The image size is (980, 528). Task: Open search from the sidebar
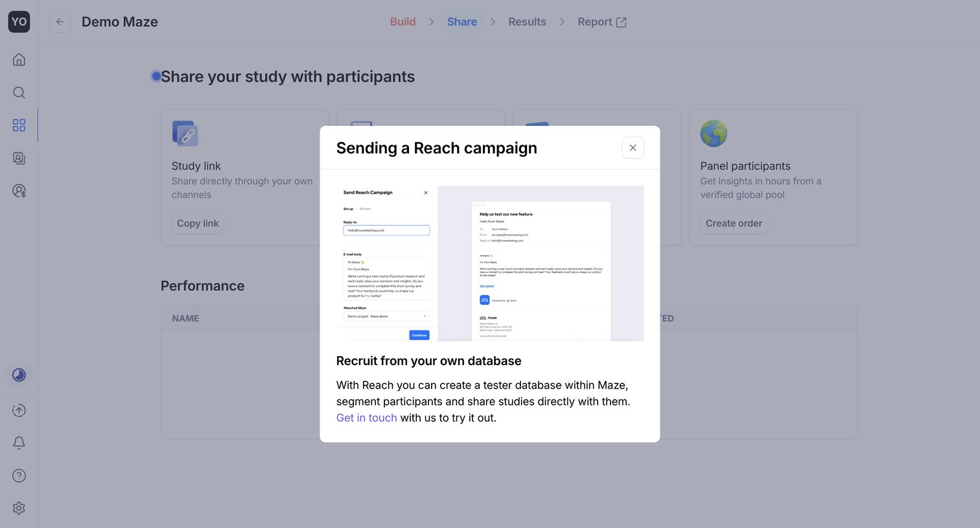(x=19, y=92)
